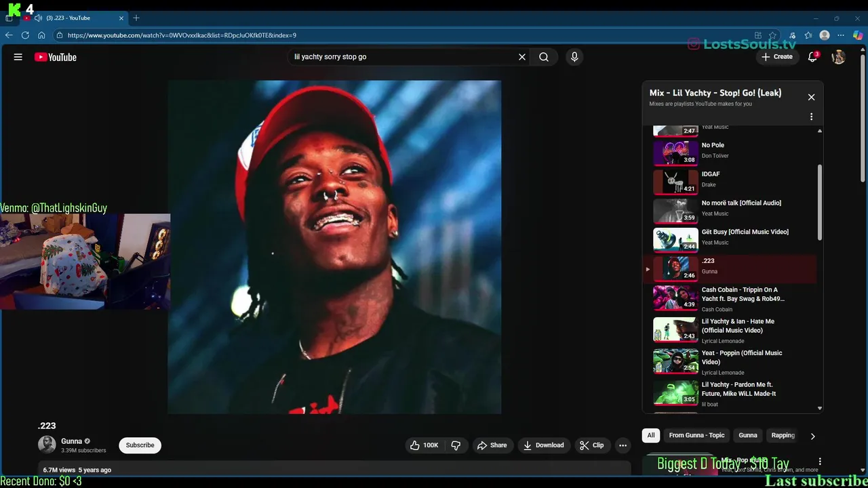
Task: Open more actions ellipsis under video
Action: [623, 445]
